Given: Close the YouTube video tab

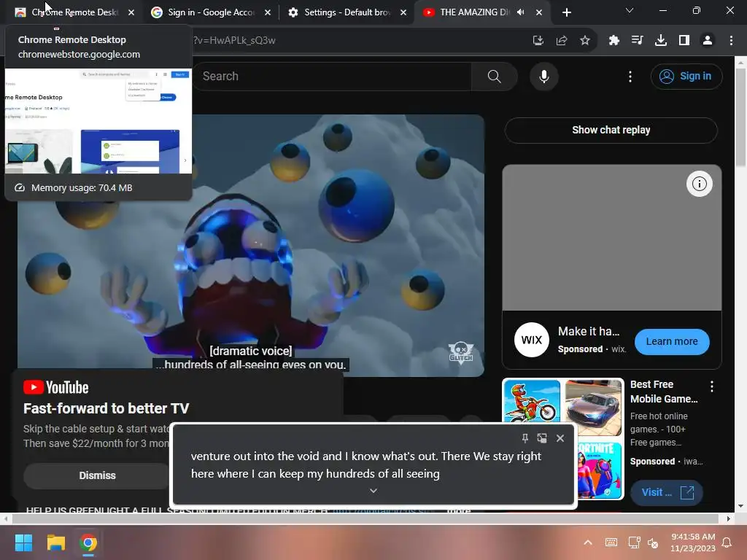Looking at the screenshot, I should (539, 12).
